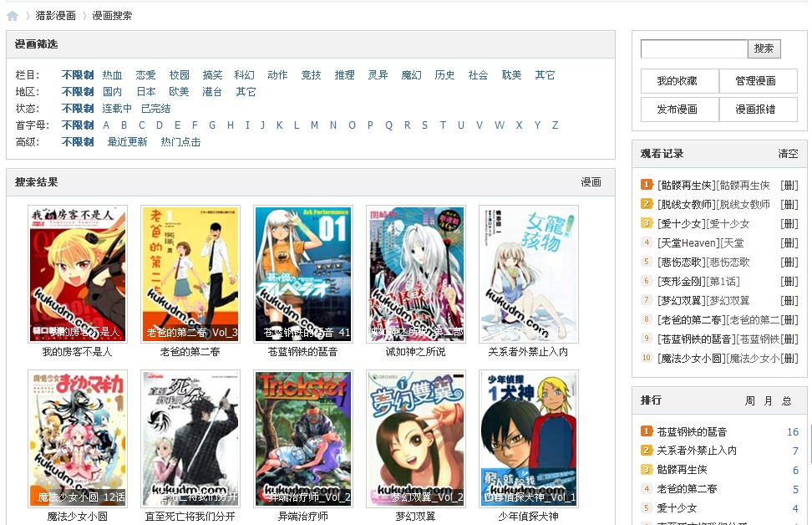Open the 漫画搜索 breadcrumb link
This screenshot has height=525, width=812.
coord(112,16)
